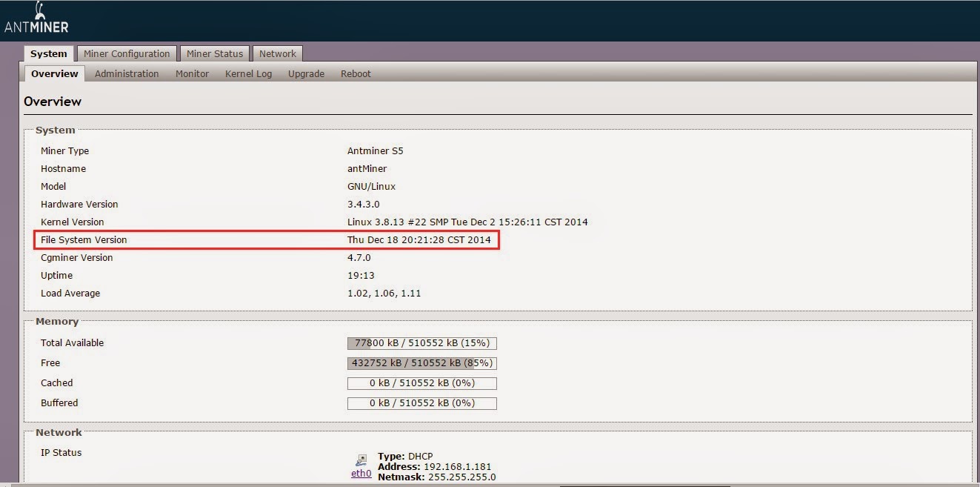Select the Overview sub-tab
Screen dimensions: 980x487
[55, 73]
